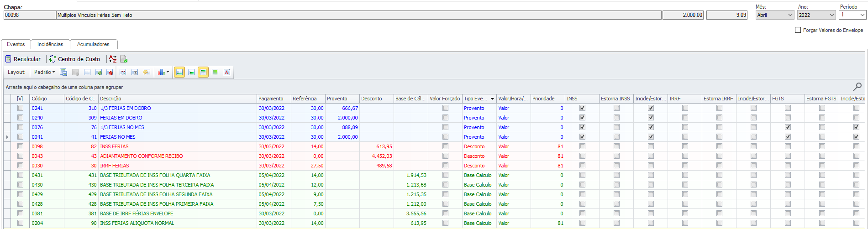Open the chart dropdown arrow

click(168, 72)
